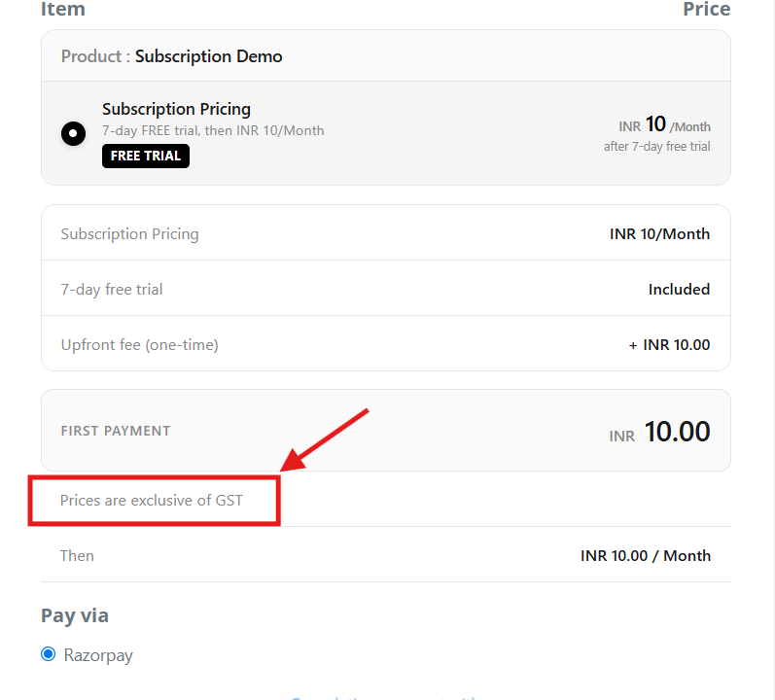Viewport: 775px width, 700px height.
Task: Click 'Prices are exclusive of GST' note
Action: tap(152, 501)
